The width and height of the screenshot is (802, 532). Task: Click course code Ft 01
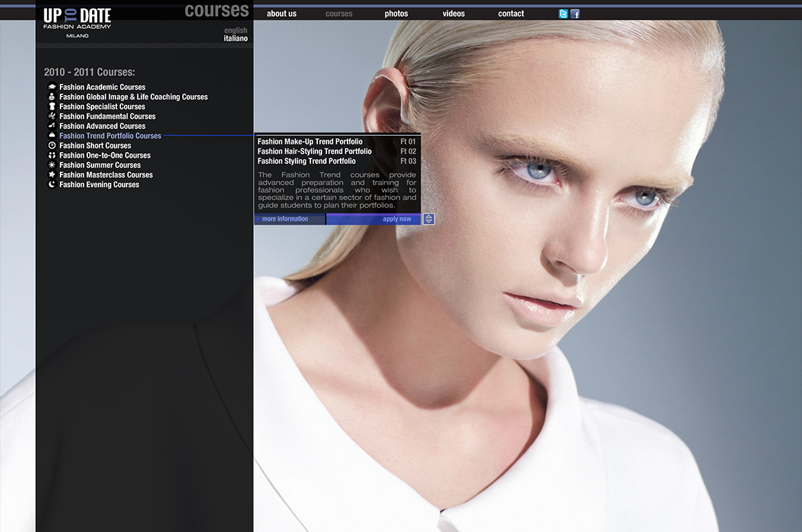(408, 141)
